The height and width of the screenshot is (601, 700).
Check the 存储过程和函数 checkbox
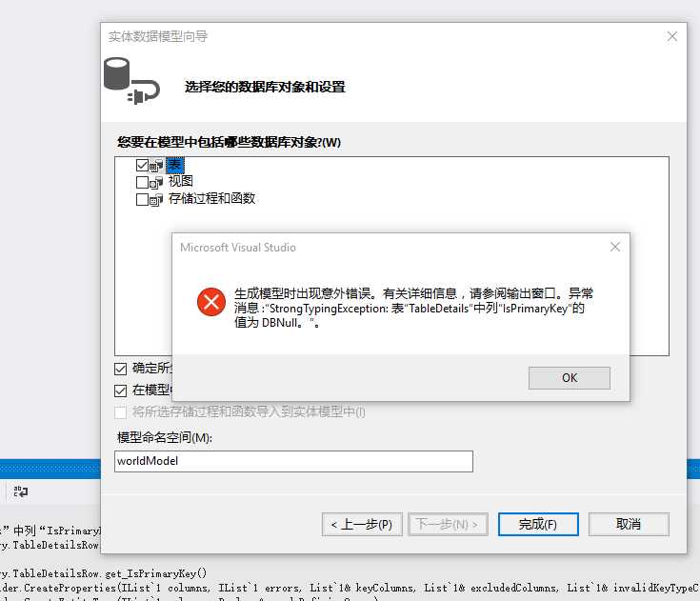click(x=142, y=199)
